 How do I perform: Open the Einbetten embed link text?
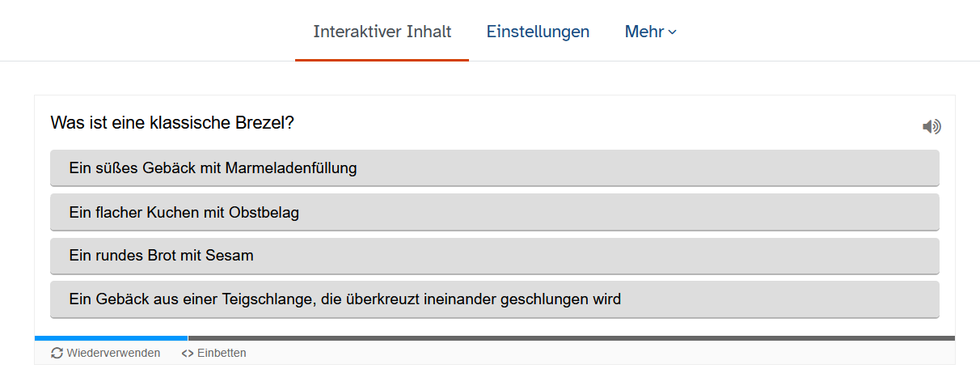[x=222, y=354]
